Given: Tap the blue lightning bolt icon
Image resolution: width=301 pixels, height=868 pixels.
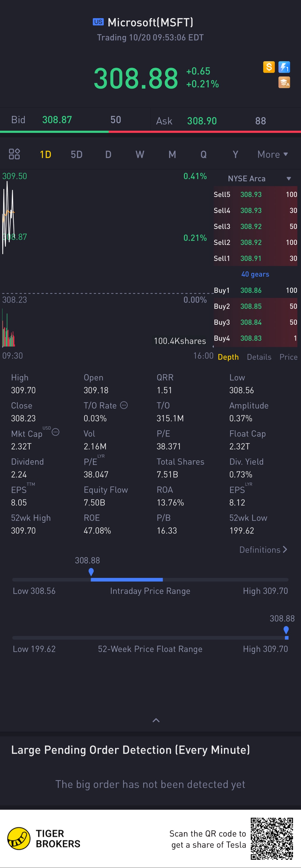Looking at the screenshot, I should 284,67.
